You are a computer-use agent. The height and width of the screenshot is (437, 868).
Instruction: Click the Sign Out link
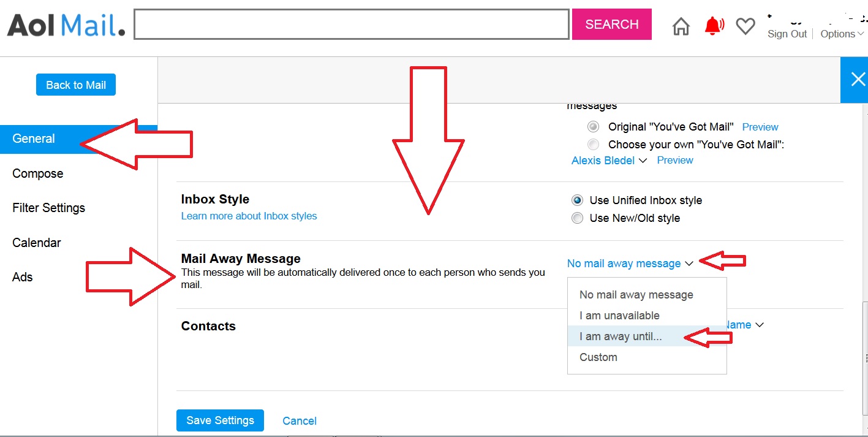tap(787, 34)
